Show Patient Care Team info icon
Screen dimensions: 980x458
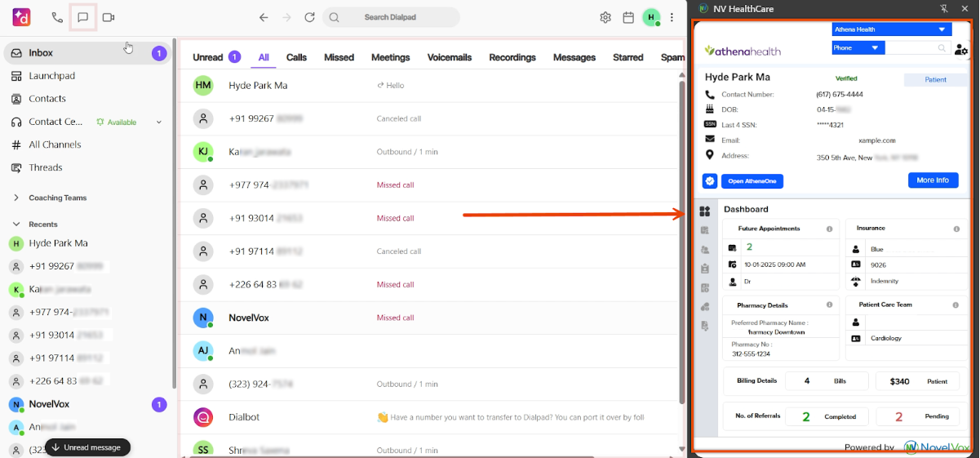click(x=956, y=305)
